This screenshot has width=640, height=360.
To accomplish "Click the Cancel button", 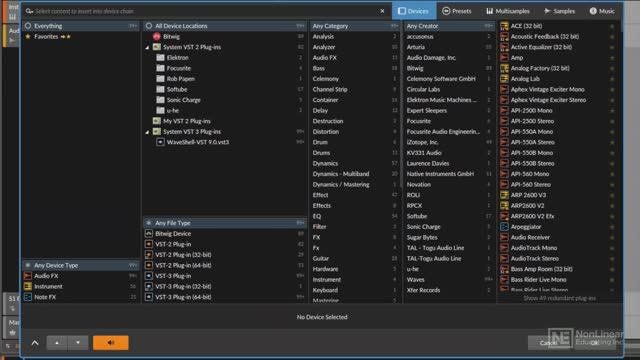I will coord(549,343).
